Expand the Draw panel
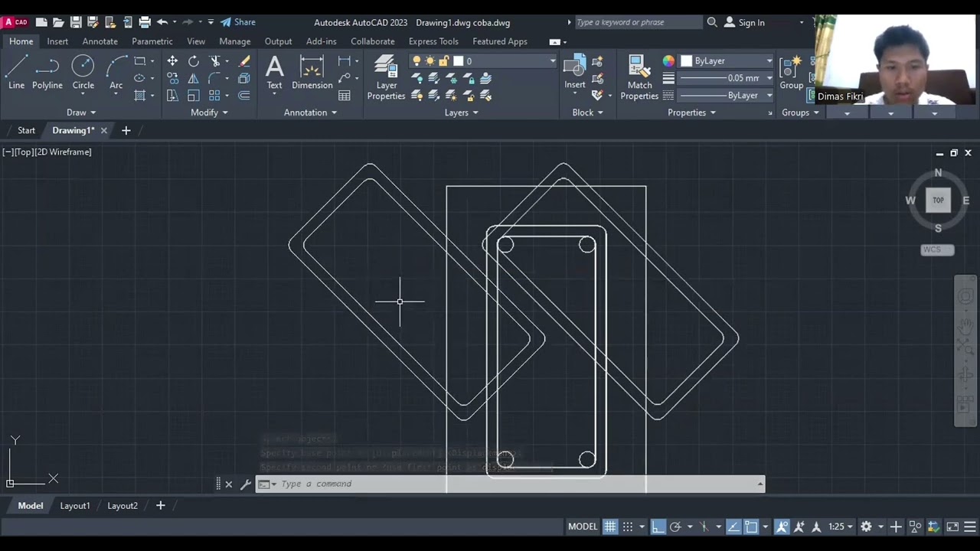 [81, 112]
